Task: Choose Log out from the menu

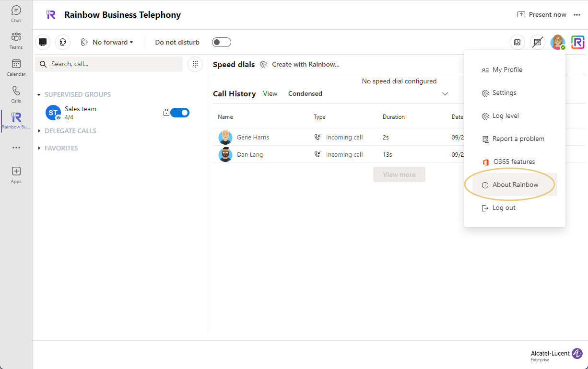Action: pos(504,208)
